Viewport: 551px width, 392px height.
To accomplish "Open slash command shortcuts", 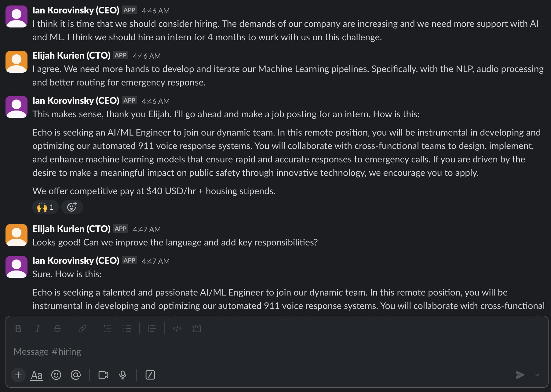I will click(x=150, y=375).
